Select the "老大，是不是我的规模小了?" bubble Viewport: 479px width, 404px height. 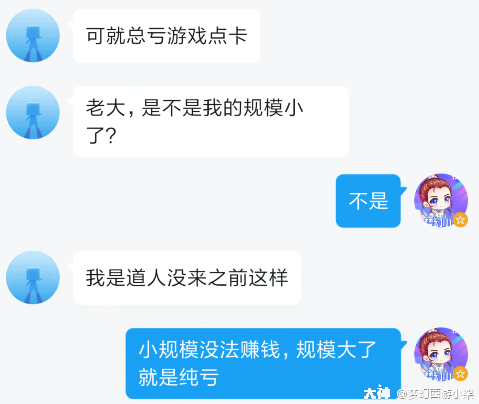[x=211, y=121]
